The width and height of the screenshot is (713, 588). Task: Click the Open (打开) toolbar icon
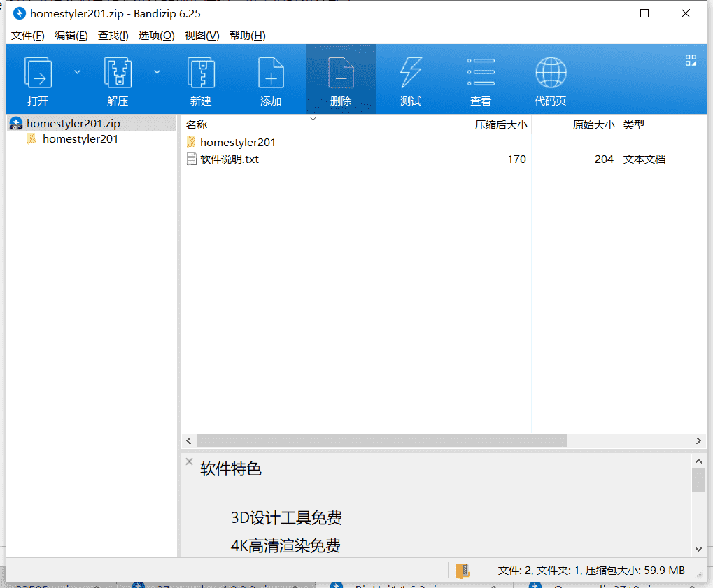38,73
